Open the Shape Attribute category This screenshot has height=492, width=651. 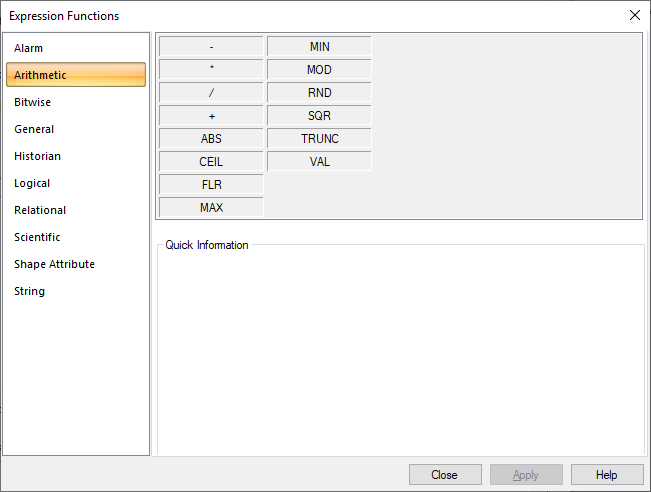click(x=76, y=264)
